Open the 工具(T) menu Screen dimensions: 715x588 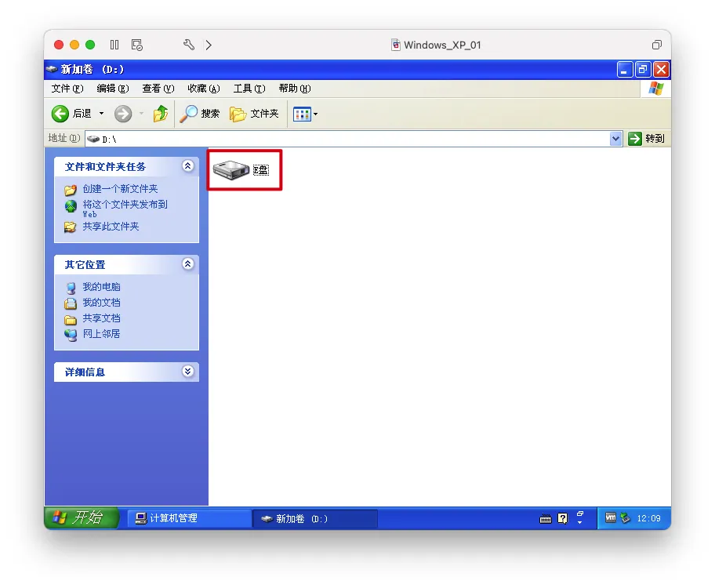pyautogui.click(x=249, y=89)
